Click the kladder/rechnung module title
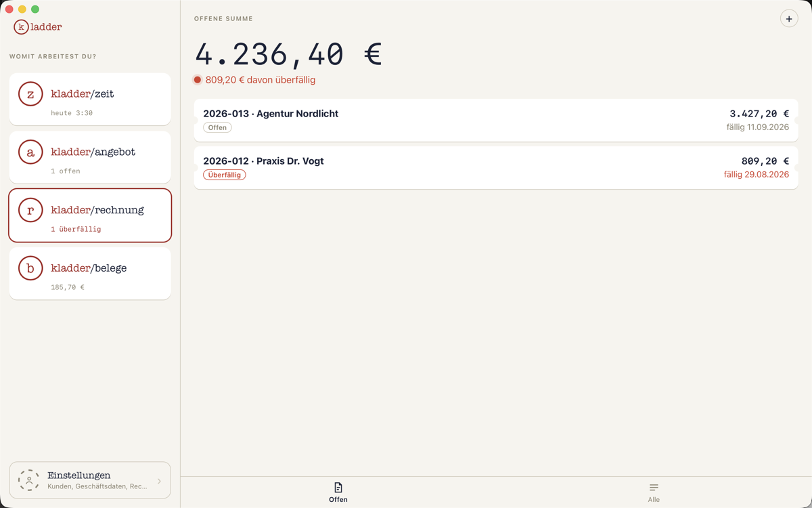The height and width of the screenshot is (508, 812). [x=97, y=210]
